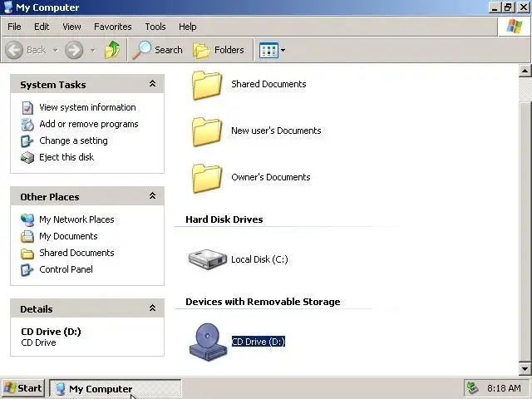
Task: Open Control Panel link
Action: pos(66,269)
